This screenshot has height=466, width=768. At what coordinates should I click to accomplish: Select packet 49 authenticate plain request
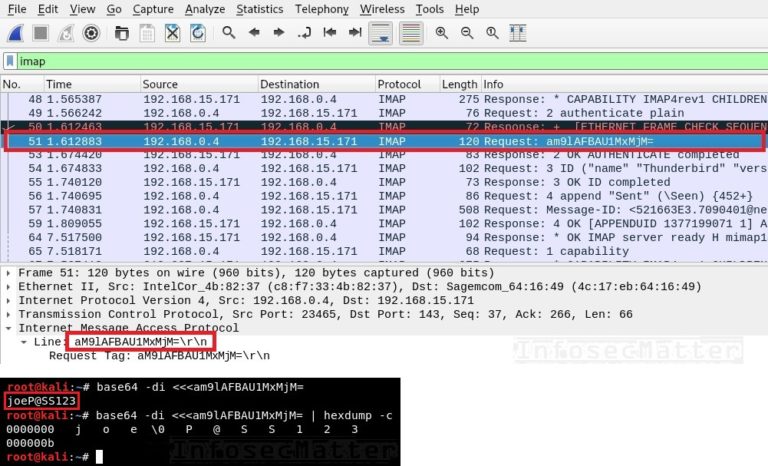pyautogui.click(x=384, y=113)
